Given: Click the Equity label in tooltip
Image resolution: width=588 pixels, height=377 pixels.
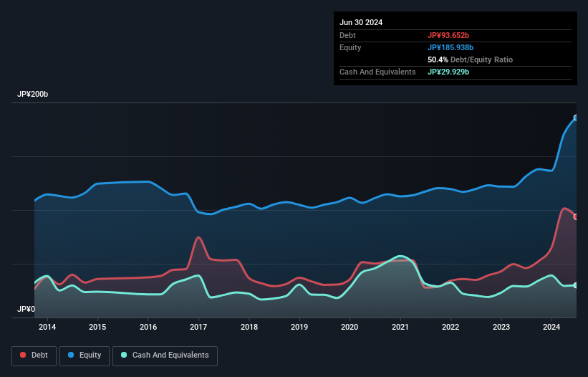Looking at the screenshot, I should click(350, 47).
